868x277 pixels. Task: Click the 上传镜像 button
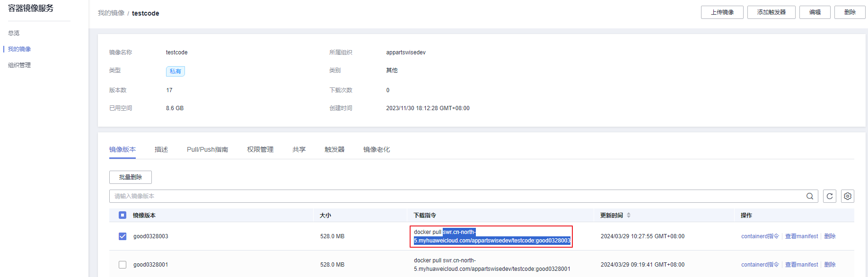722,12
